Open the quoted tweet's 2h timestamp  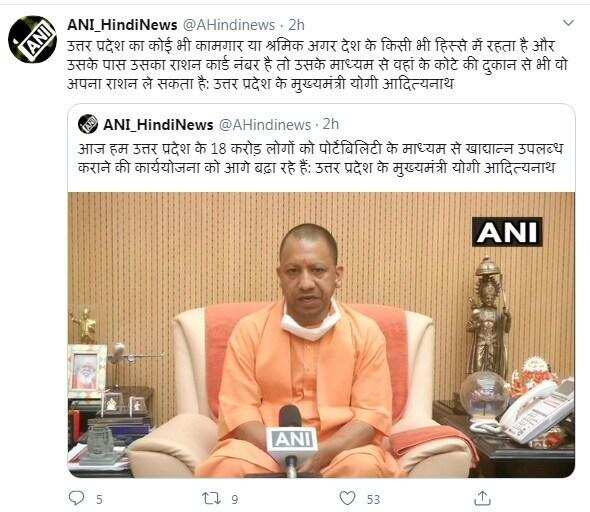pyautogui.click(x=330, y=124)
